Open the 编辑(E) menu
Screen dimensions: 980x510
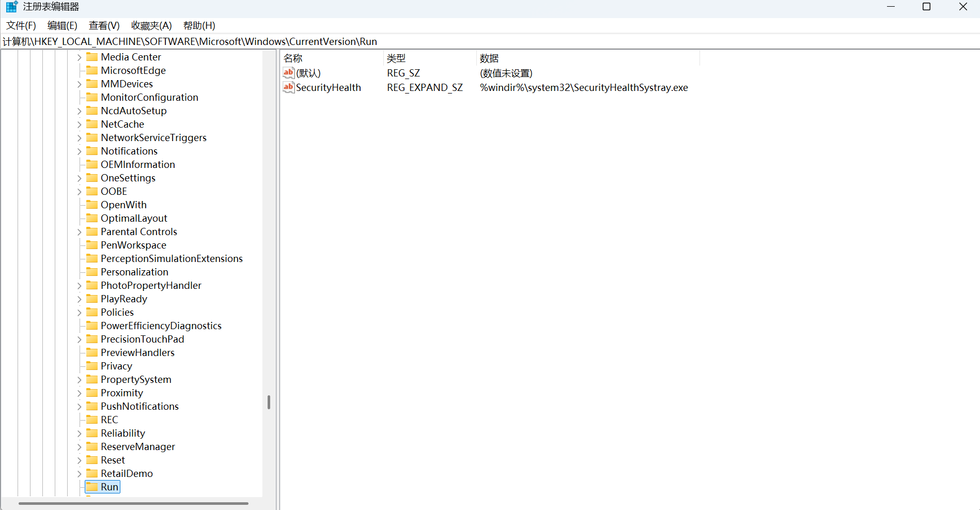(63, 26)
